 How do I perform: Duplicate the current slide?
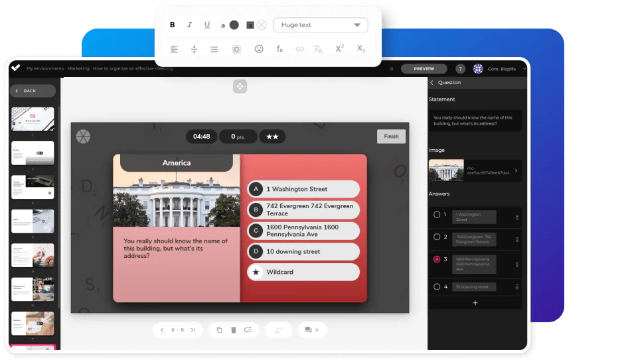coord(219,330)
